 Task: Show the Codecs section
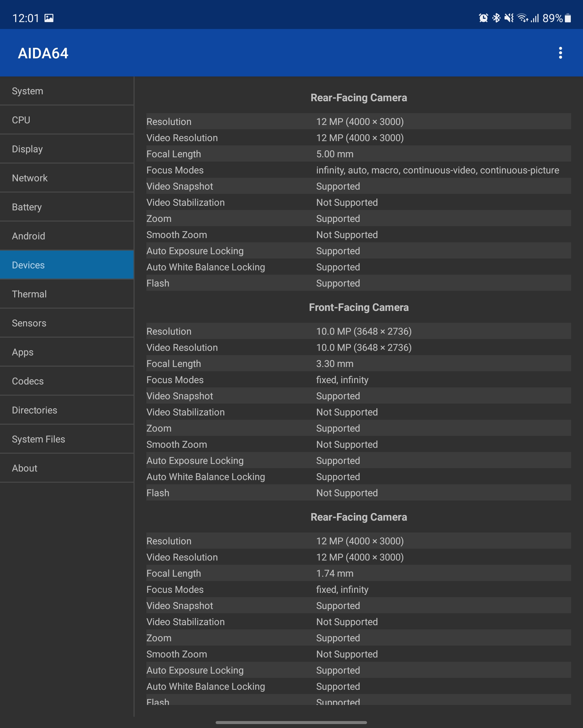point(67,381)
